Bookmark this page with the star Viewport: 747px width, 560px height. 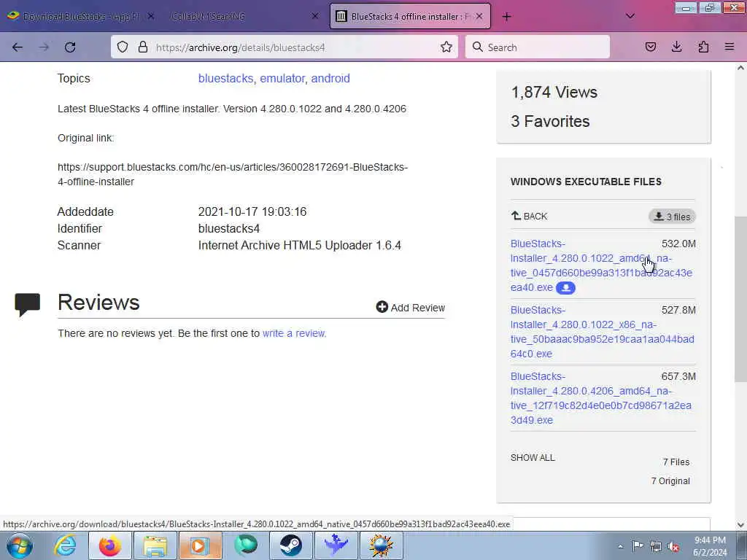446,47
